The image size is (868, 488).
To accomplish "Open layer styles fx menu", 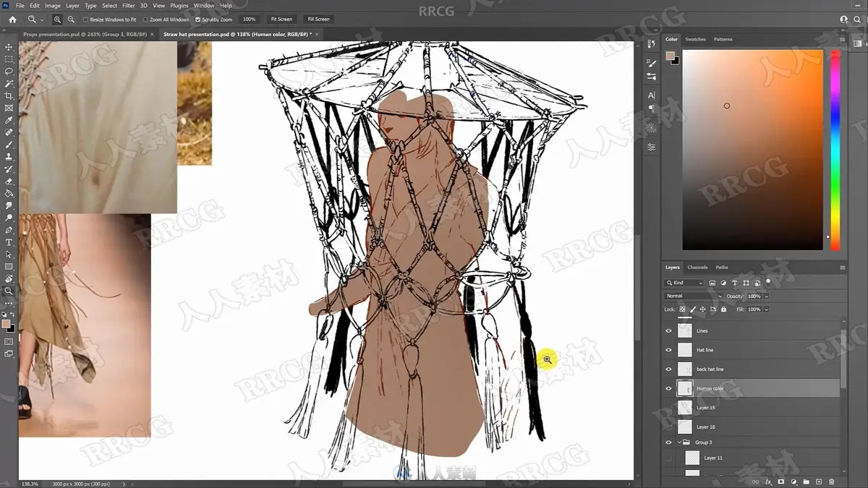I will 768,481.
